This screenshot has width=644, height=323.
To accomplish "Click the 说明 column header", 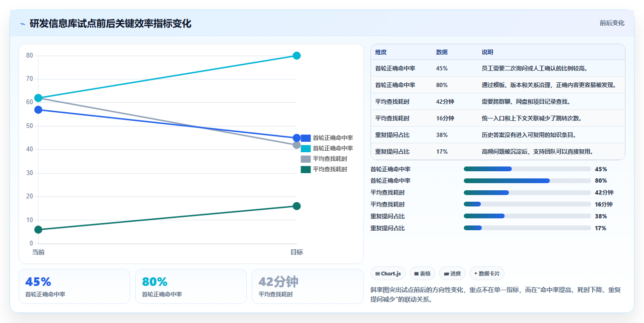I will click(x=488, y=52).
